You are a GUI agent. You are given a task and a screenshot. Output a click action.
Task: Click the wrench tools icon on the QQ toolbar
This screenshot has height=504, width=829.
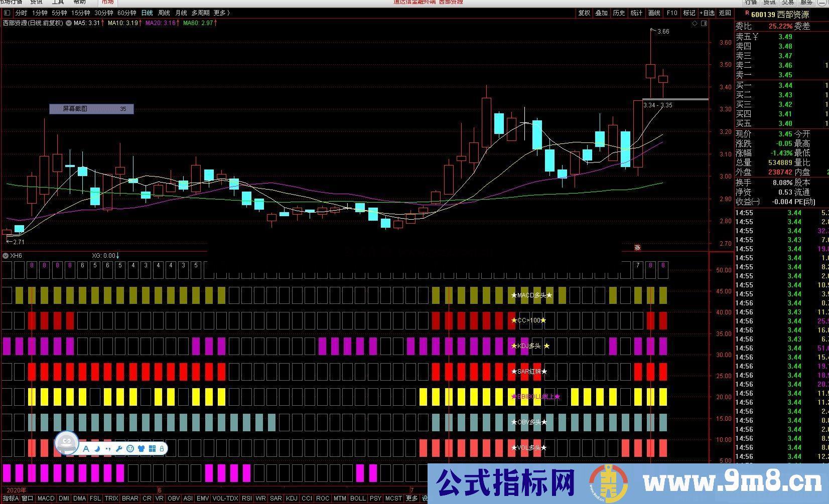pyautogui.click(x=119, y=448)
